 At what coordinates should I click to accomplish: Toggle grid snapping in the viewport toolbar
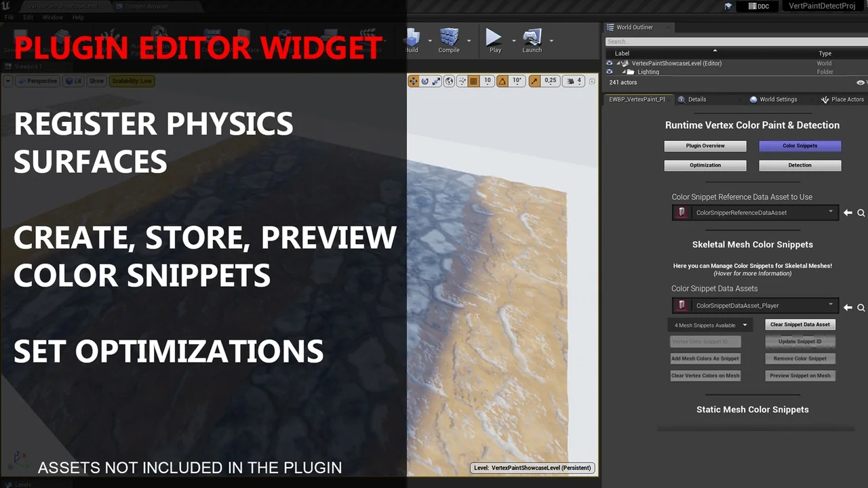474,81
